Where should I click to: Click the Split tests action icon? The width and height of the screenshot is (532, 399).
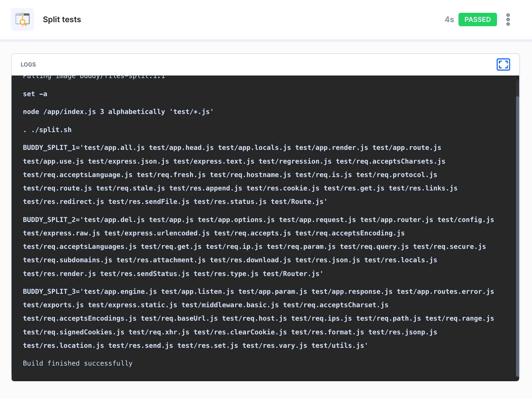pyautogui.click(x=22, y=19)
